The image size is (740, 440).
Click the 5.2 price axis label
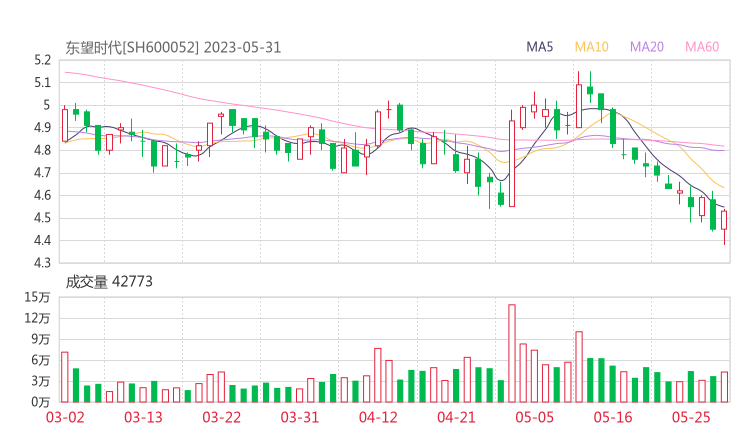point(42,60)
